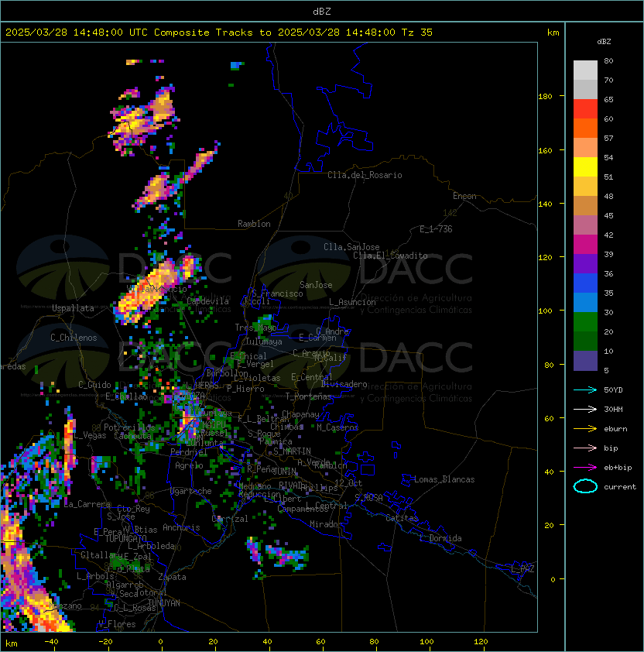Click the 'TUNUYAN' map label
Image resolution: width=644 pixels, height=652 pixels.
(164, 603)
